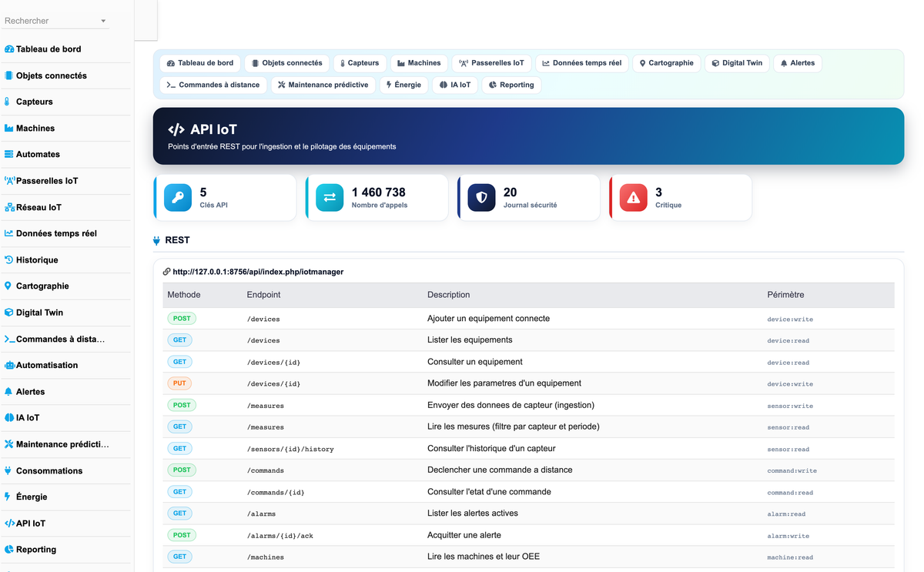Image resolution: width=924 pixels, height=572 pixels.
Task: Click the arrows icon on Nombre d'appels card
Action: [330, 198]
